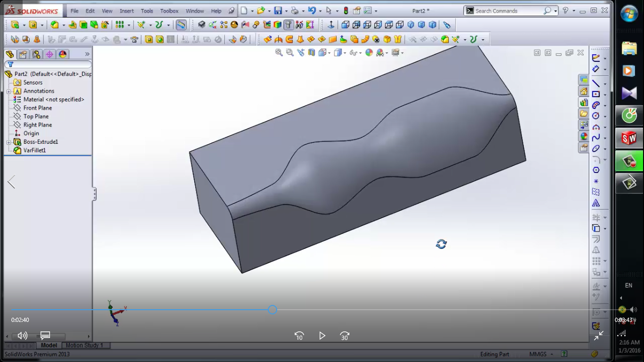The image size is (644, 362).
Task: Select the Spline sketch tool
Action: pos(596,138)
